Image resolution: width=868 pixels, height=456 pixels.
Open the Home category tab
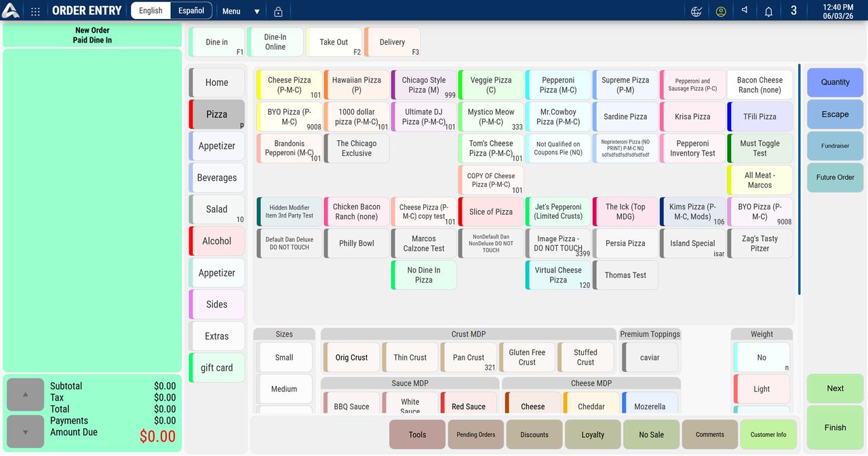[x=216, y=83]
